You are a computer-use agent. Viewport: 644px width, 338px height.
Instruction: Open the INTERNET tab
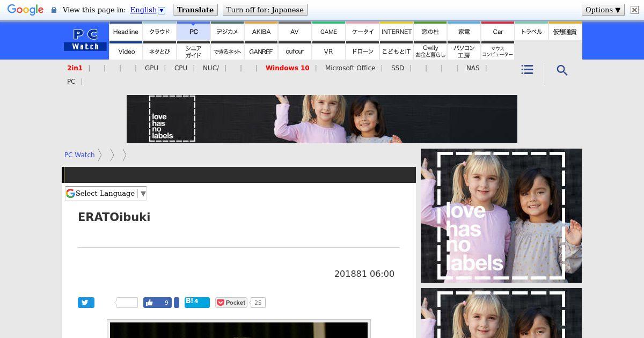(396, 31)
